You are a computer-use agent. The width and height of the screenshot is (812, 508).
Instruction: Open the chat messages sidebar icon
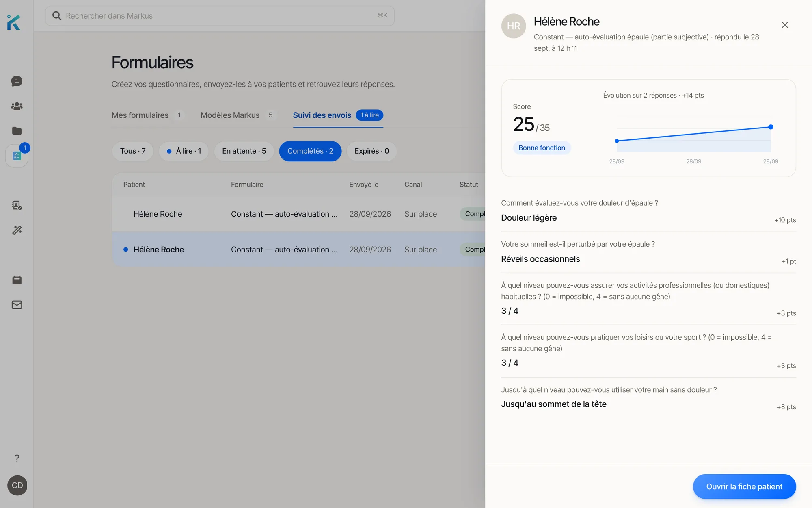(x=17, y=81)
